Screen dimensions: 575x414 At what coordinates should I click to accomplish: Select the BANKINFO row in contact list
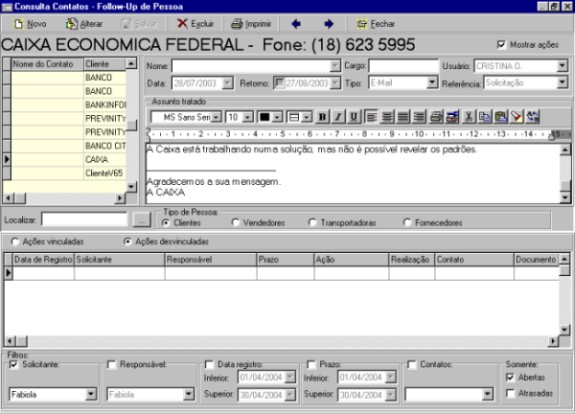click(69, 105)
